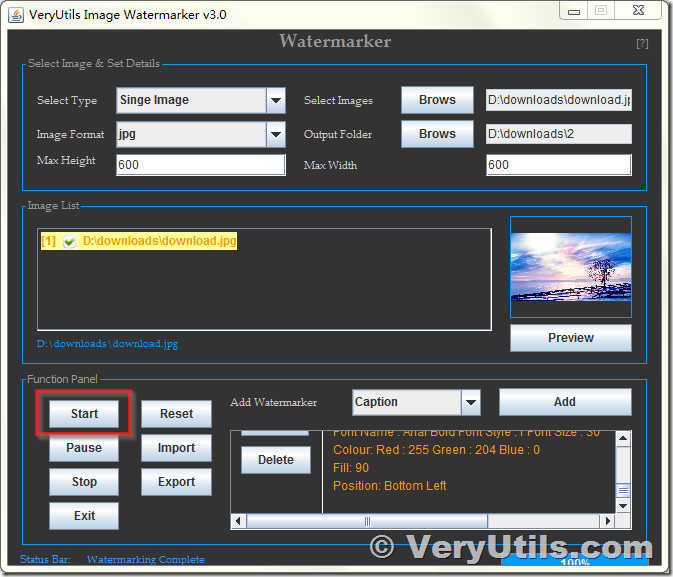Image resolution: width=673 pixels, height=577 pixels.
Task: Exit the application via Exit button
Action: (x=84, y=516)
